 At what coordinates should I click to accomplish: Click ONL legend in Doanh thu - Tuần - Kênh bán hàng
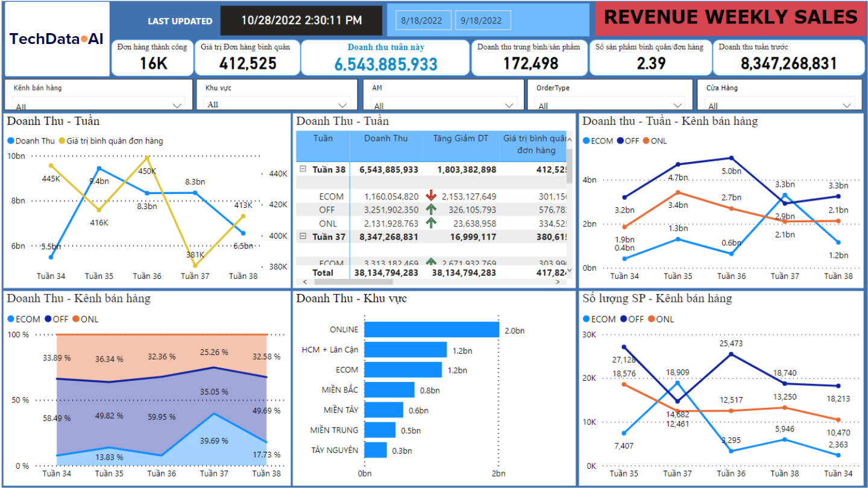coord(655,141)
